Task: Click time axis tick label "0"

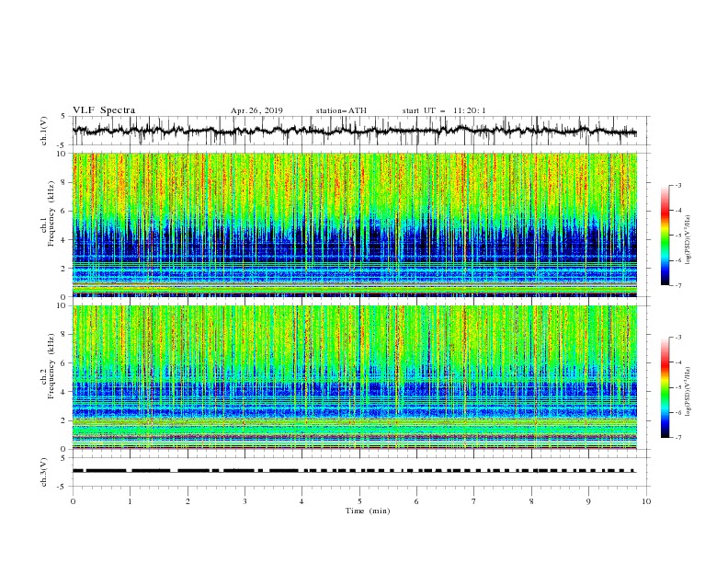Action: click(x=73, y=501)
